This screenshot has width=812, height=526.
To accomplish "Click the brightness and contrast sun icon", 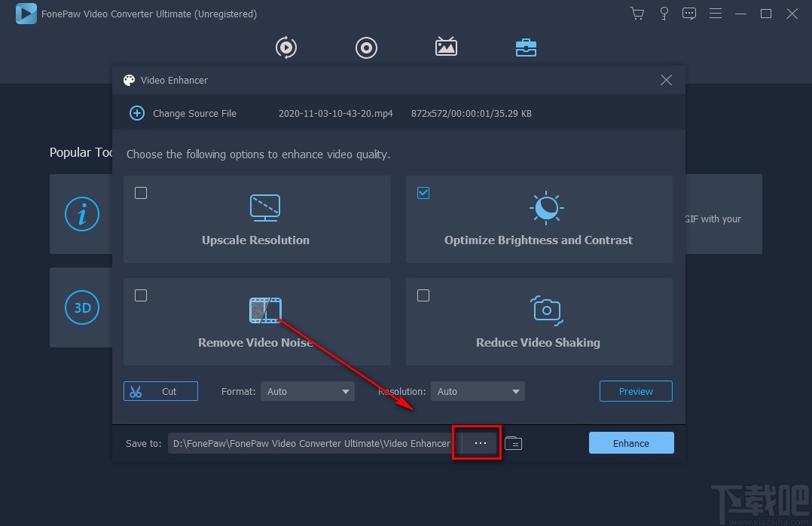I will [546, 208].
